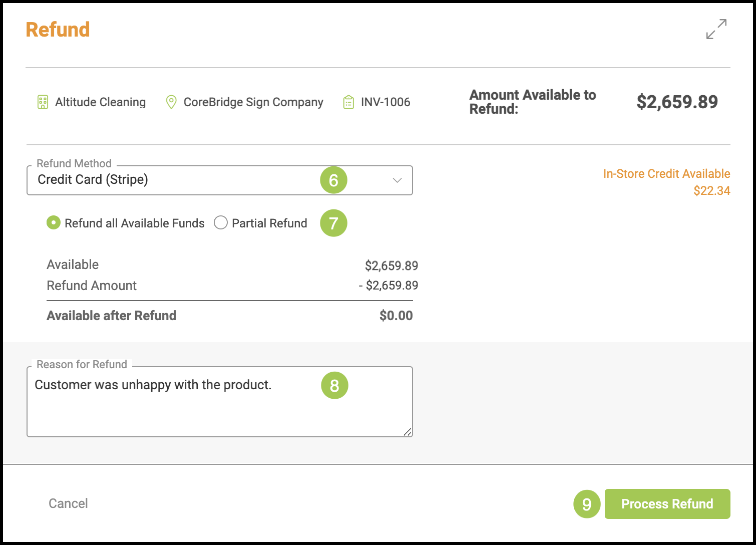Click the Partial Refund label text

point(269,223)
